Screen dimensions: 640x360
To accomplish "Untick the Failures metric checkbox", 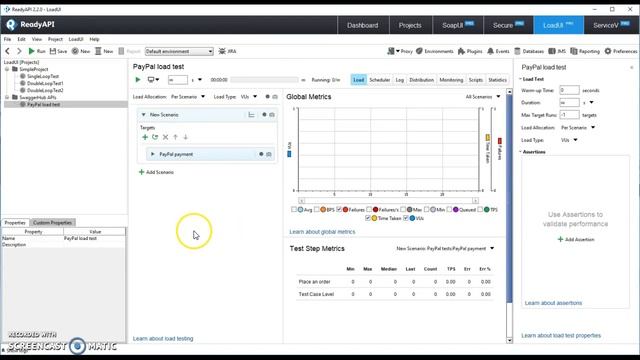I will (x=339, y=209).
